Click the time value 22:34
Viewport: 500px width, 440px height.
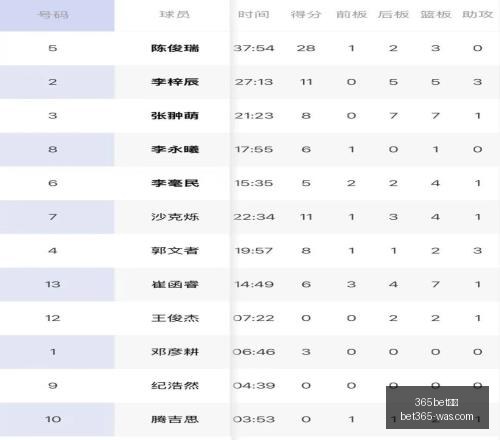(x=254, y=217)
